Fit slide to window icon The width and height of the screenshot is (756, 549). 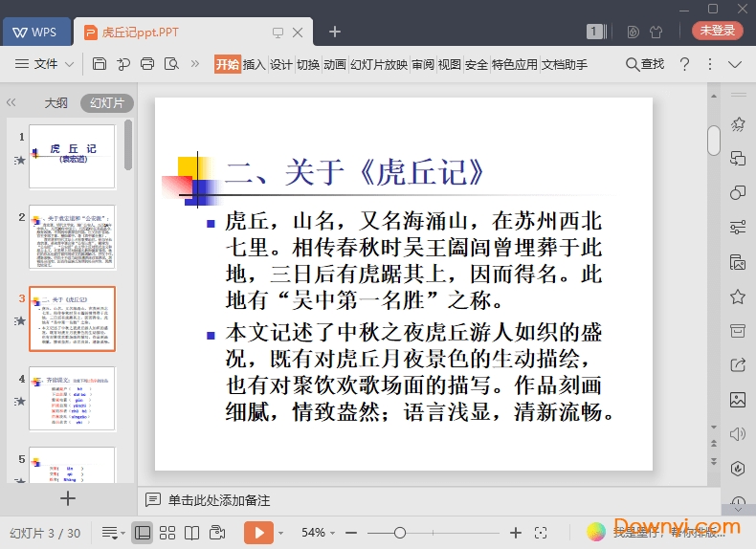pos(541,532)
